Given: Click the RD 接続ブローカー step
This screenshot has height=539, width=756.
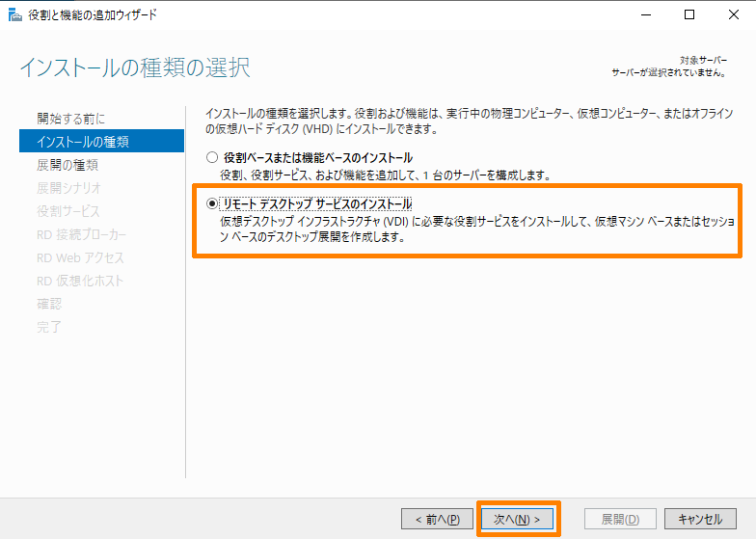Looking at the screenshot, I should [x=81, y=234].
